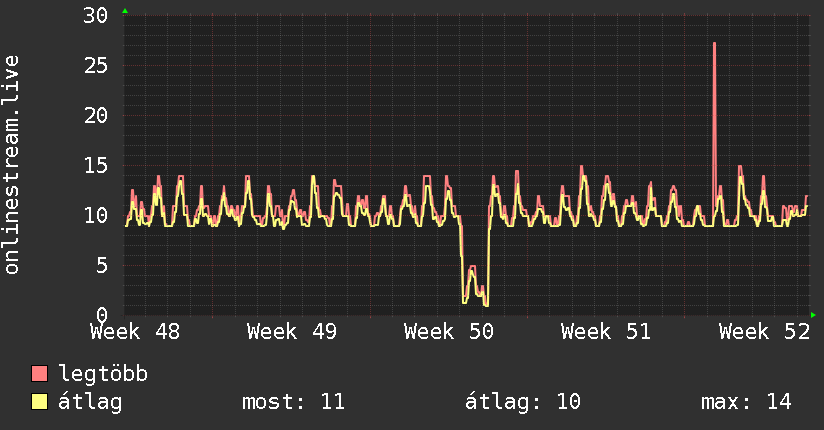Click the y-axis value 20
The height and width of the screenshot is (430, 824).
click(x=96, y=116)
